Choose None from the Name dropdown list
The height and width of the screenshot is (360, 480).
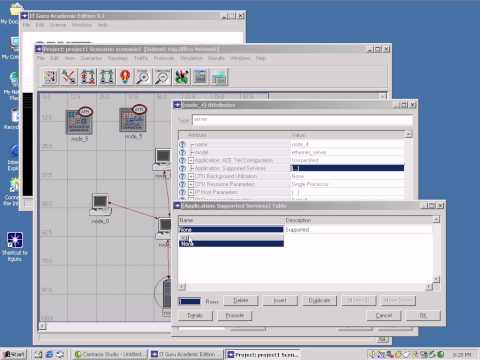231,244
